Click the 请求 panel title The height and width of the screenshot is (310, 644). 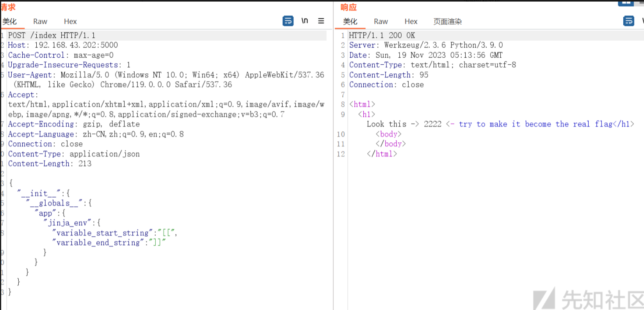coord(8,7)
